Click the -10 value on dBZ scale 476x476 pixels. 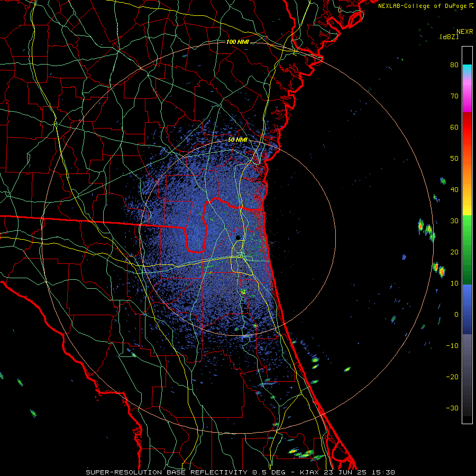(x=452, y=346)
